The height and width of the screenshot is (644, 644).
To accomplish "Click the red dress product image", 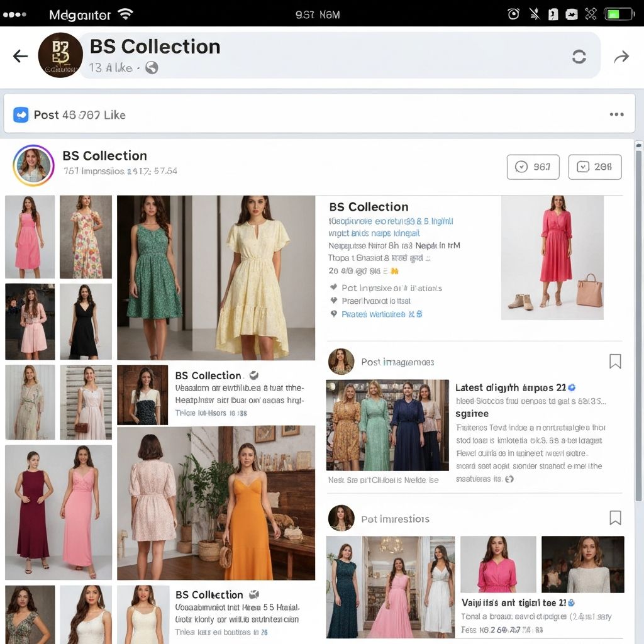I will pyautogui.click(x=552, y=257).
